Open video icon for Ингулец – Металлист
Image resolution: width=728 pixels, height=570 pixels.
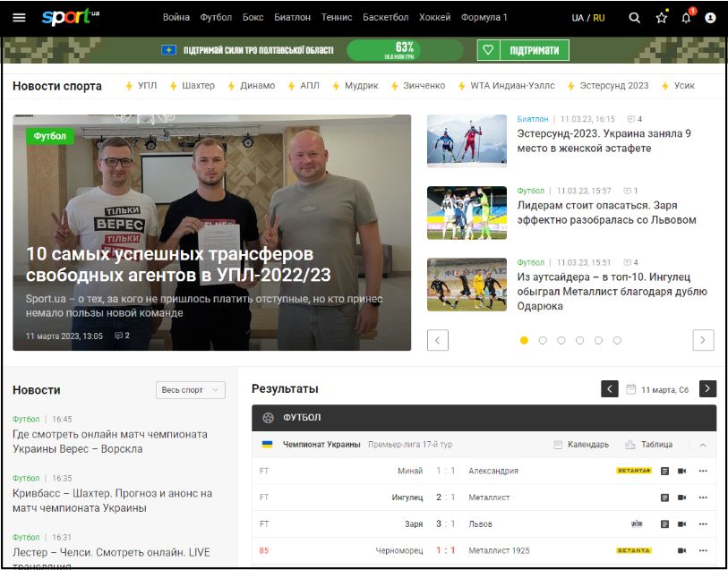[681, 498]
